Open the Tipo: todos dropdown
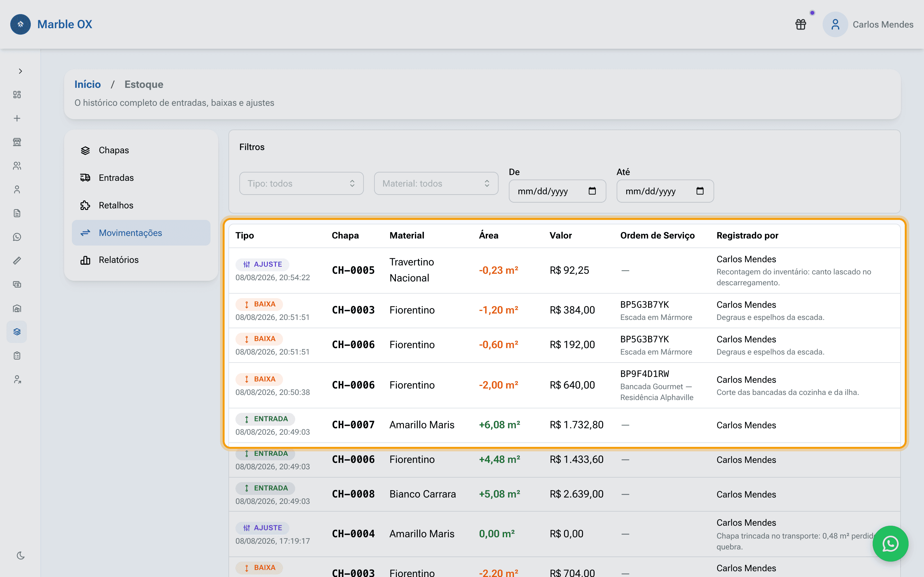This screenshot has width=924, height=577. [x=301, y=184]
